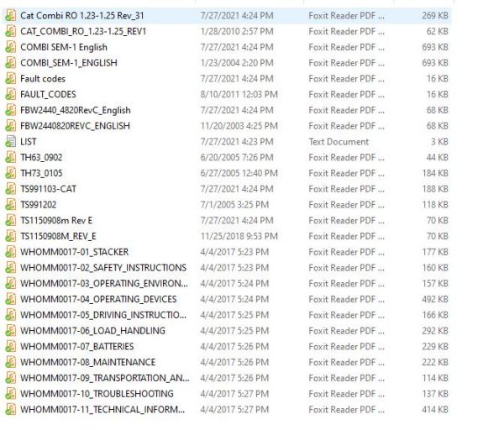
Task: Select the 8/10/2011 12:03 PM date
Action: 239,94
